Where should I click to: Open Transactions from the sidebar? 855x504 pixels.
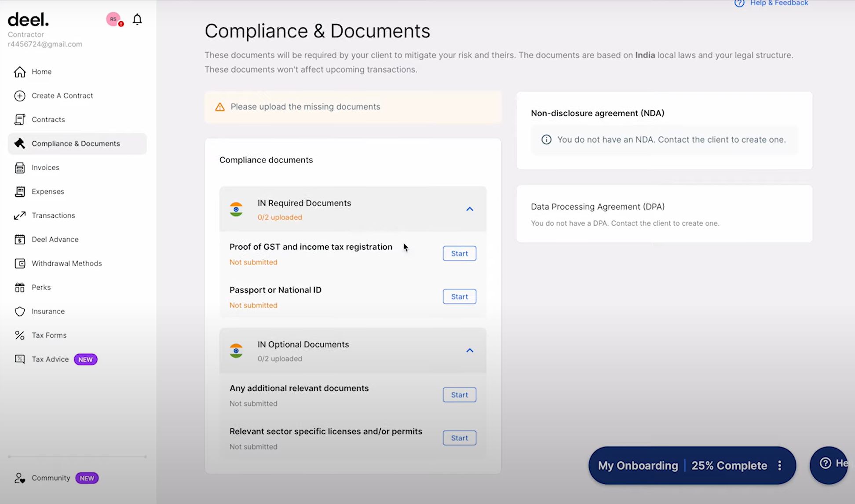click(x=53, y=215)
